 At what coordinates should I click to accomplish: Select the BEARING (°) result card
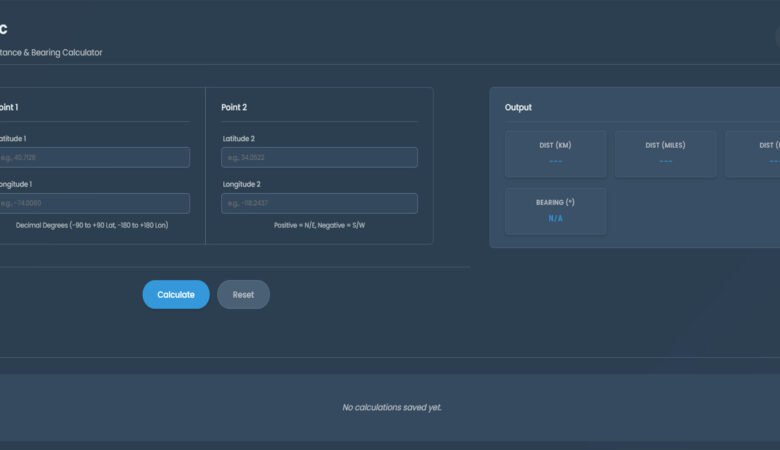(555, 210)
